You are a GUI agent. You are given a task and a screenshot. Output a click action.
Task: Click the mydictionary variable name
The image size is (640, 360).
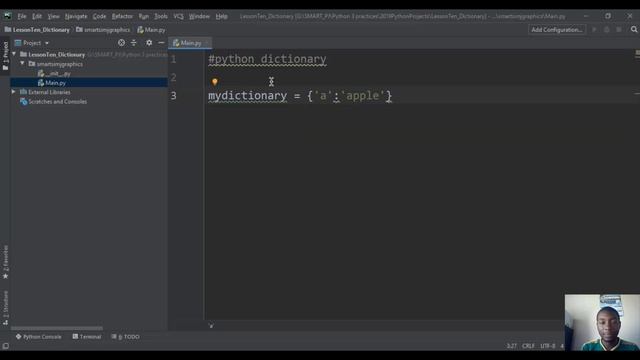pos(248,96)
